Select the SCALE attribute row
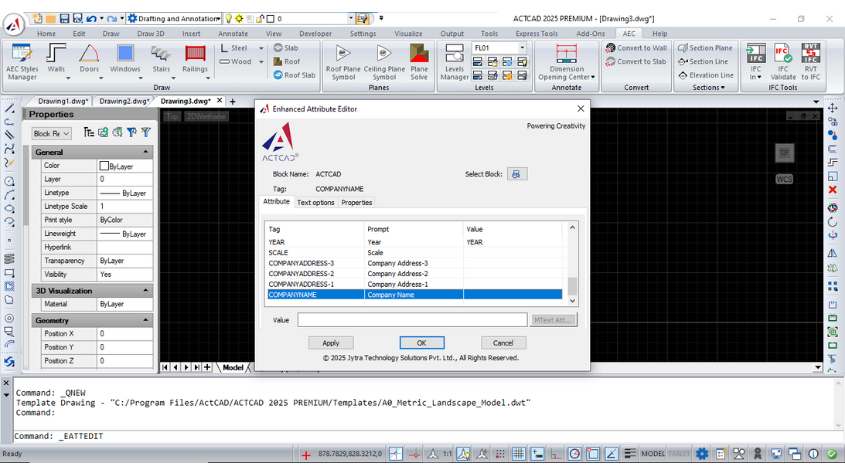The width and height of the screenshot is (845, 475). point(414,252)
